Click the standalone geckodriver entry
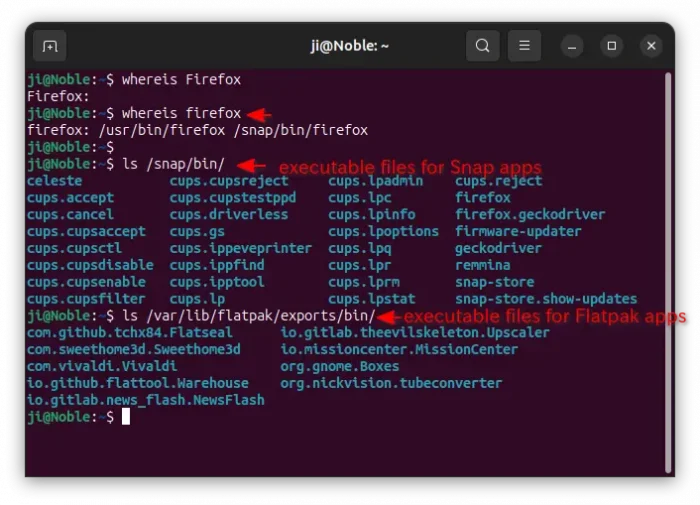This screenshot has width=700, height=505. click(499, 248)
